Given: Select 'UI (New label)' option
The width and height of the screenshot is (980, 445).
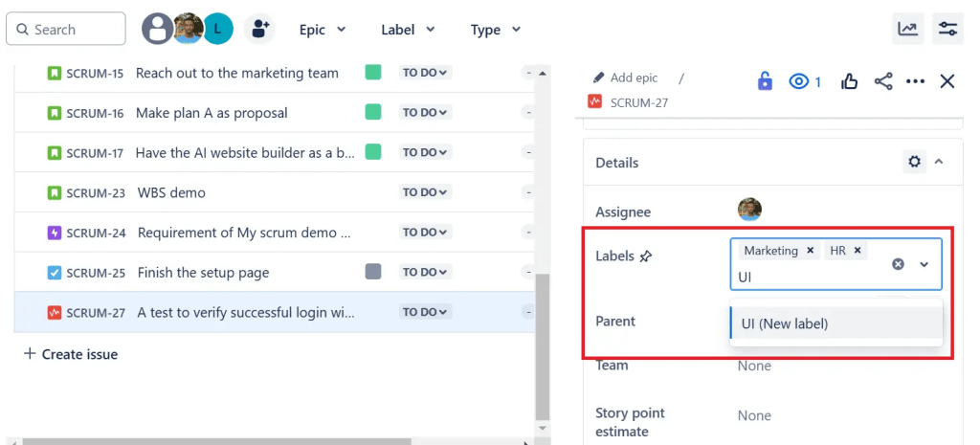Looking at the screenshot, I should point(835,323).
